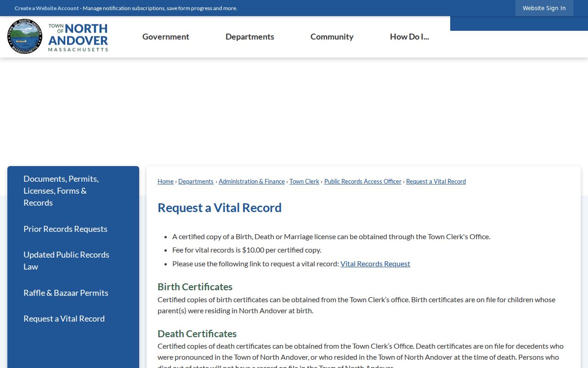588x368 pixels.
Task: Open Documents, Permits, Licenses, Forms & Records
Action: pos(73,190)
